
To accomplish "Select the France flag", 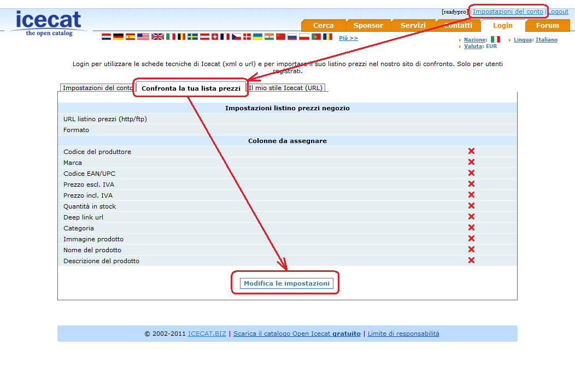I will point(225,37).
